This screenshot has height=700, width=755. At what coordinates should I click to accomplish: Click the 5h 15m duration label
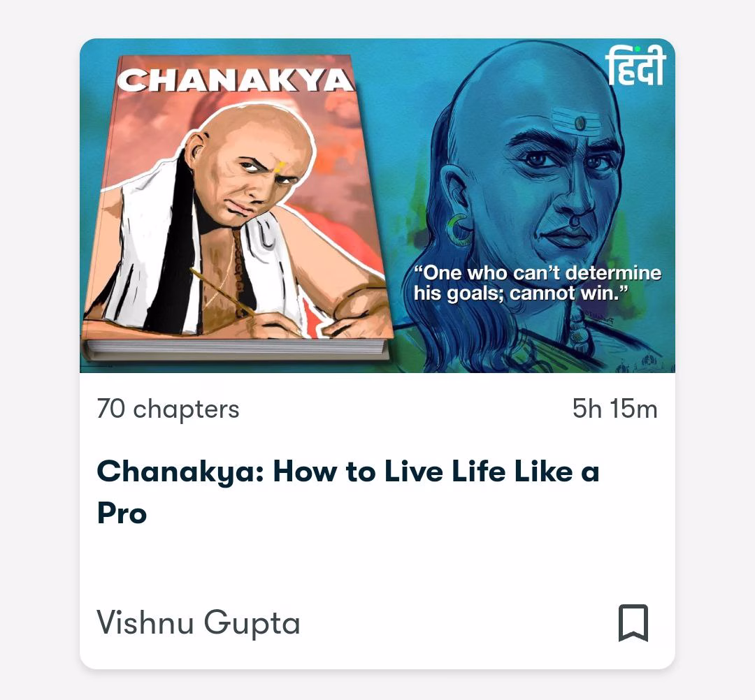(x=614, y=409)
